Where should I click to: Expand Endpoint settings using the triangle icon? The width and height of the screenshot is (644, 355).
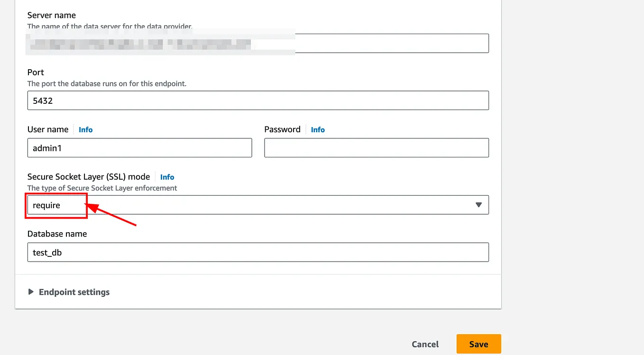(31, 292)
